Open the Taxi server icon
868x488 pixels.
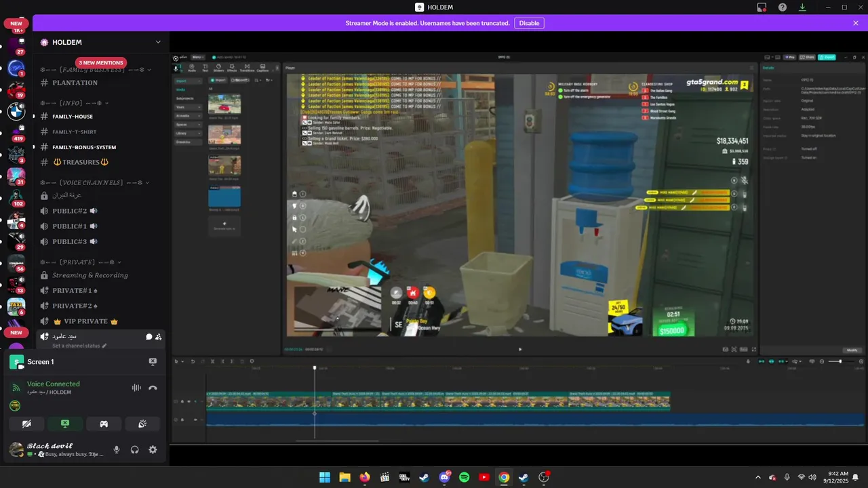click(16, 307)
